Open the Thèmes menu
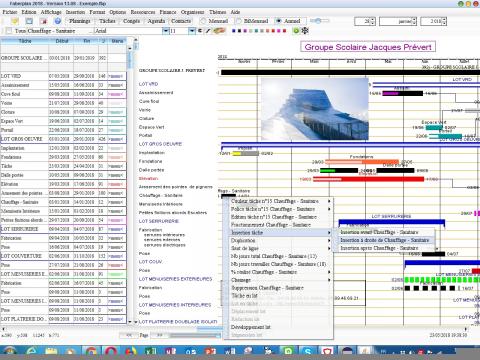Screen dimensions: 480x360 [217, 12]
